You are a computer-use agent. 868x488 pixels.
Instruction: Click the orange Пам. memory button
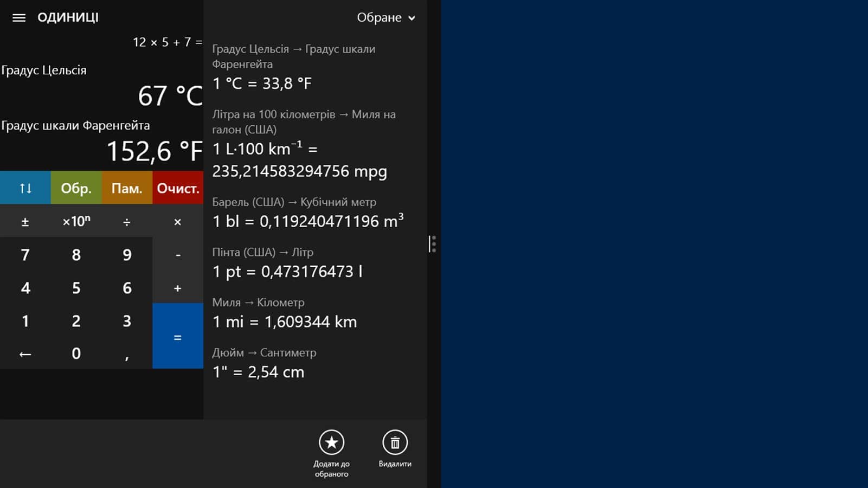[127, 188]
